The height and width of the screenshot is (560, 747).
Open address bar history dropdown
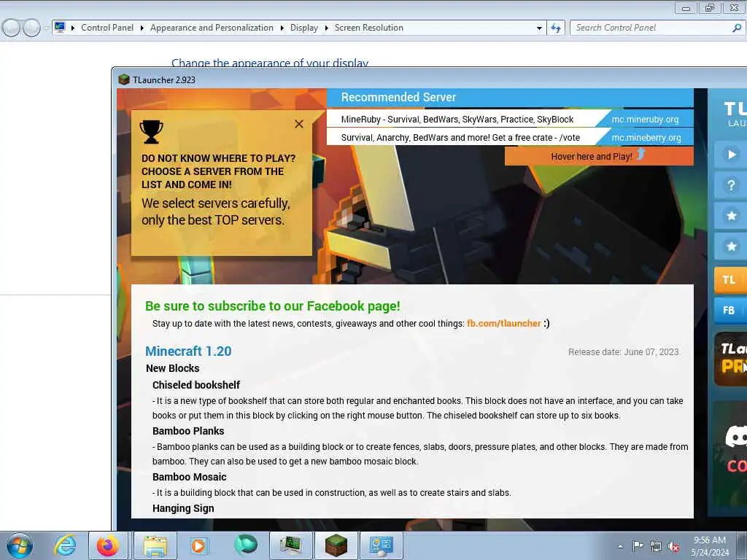point(539,28)
